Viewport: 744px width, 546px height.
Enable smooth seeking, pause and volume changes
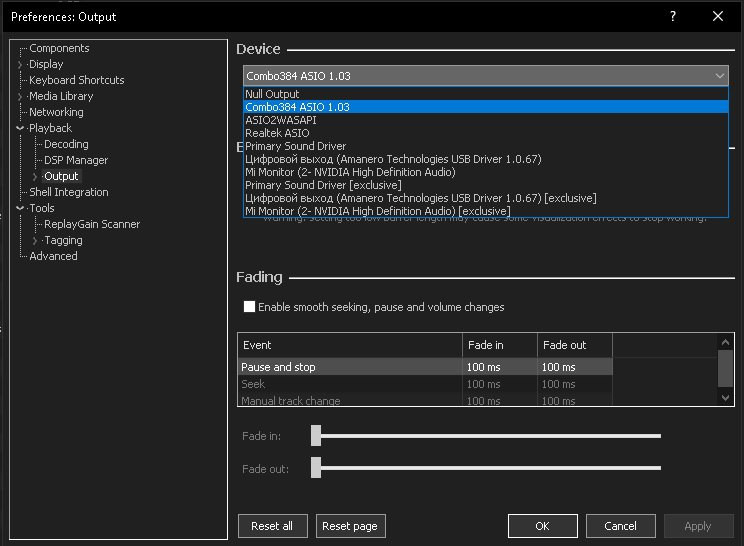(250, 307)
